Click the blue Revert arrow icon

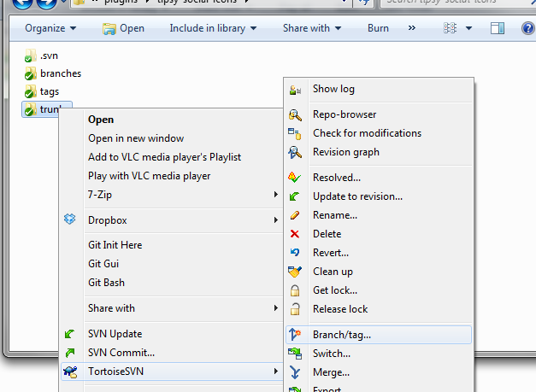click(295, 252)
